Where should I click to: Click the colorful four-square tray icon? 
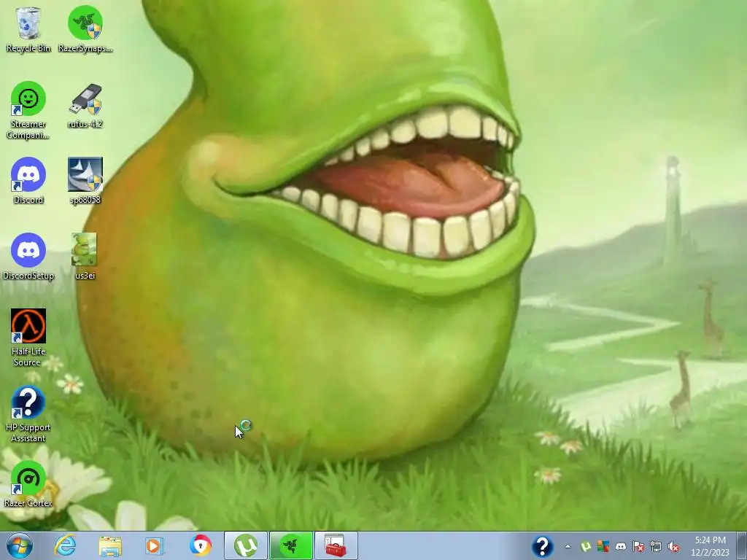[603, 547]
